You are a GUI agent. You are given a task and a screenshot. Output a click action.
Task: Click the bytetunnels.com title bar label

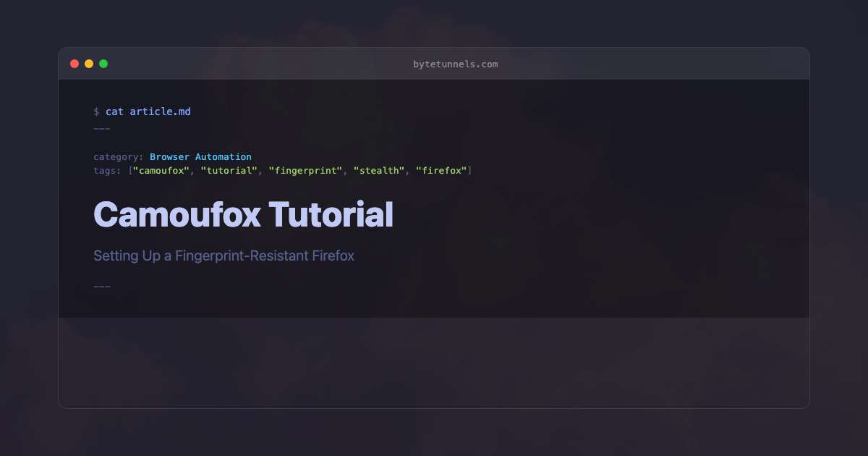pyautogui.click(x=455, y=64)
